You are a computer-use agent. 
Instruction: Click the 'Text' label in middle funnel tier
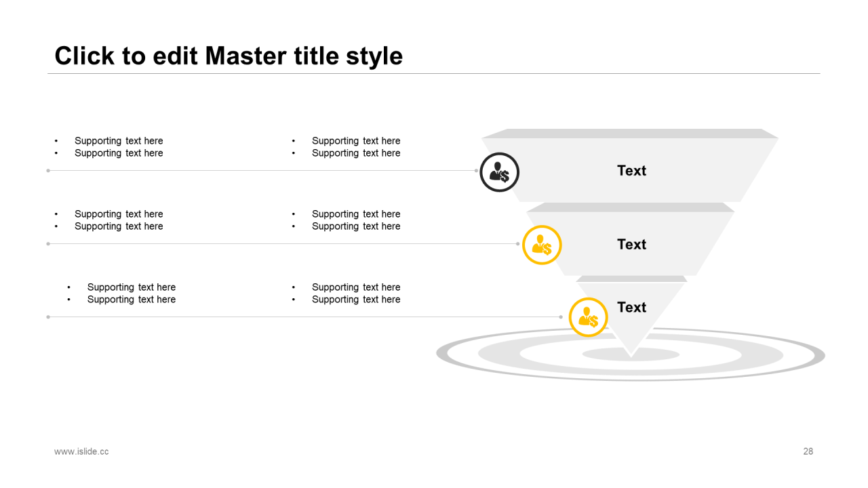pos(631,245)
